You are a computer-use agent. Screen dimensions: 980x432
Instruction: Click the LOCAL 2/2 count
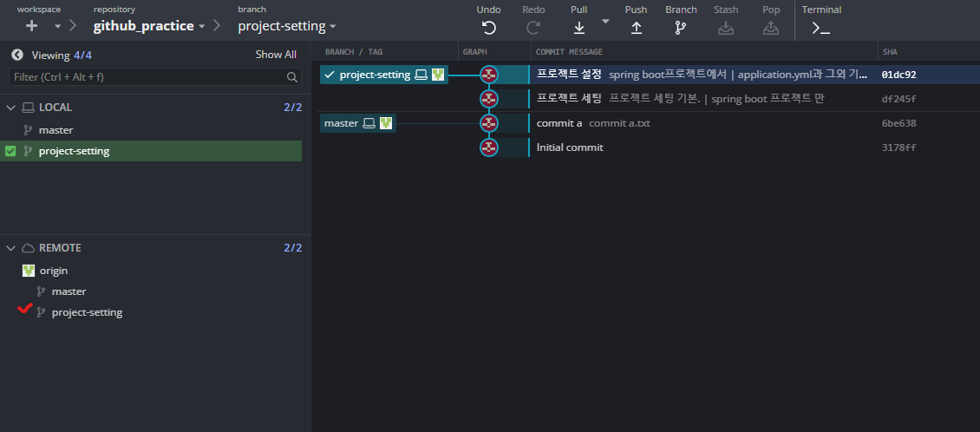click(292, 108)
